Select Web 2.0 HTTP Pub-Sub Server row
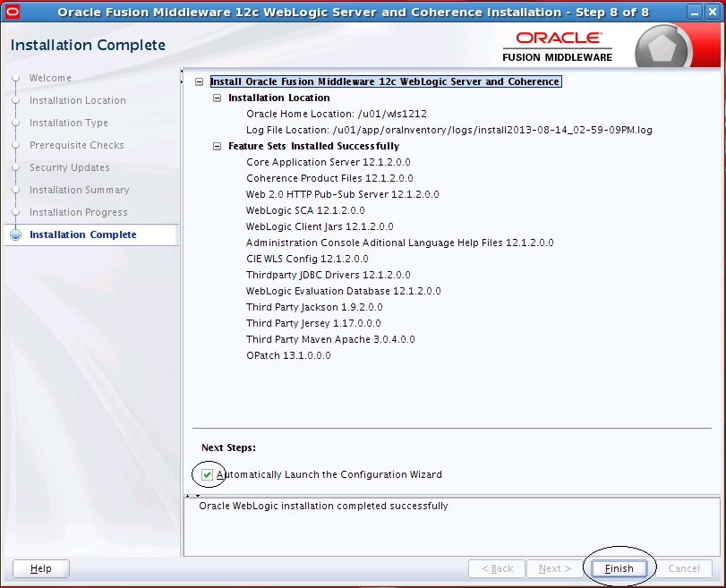Image resolution: width=726 pixels, height=588 pixels. [343, 194]
